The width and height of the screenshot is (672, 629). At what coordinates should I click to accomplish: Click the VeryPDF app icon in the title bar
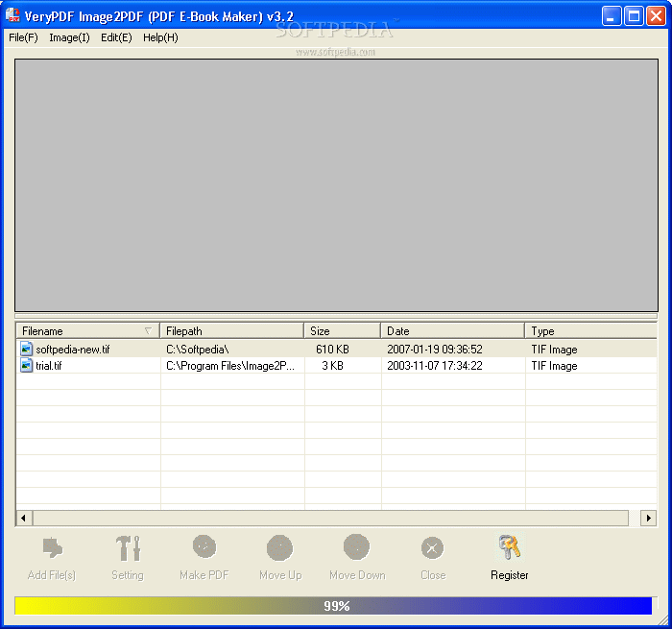point(12,15)
